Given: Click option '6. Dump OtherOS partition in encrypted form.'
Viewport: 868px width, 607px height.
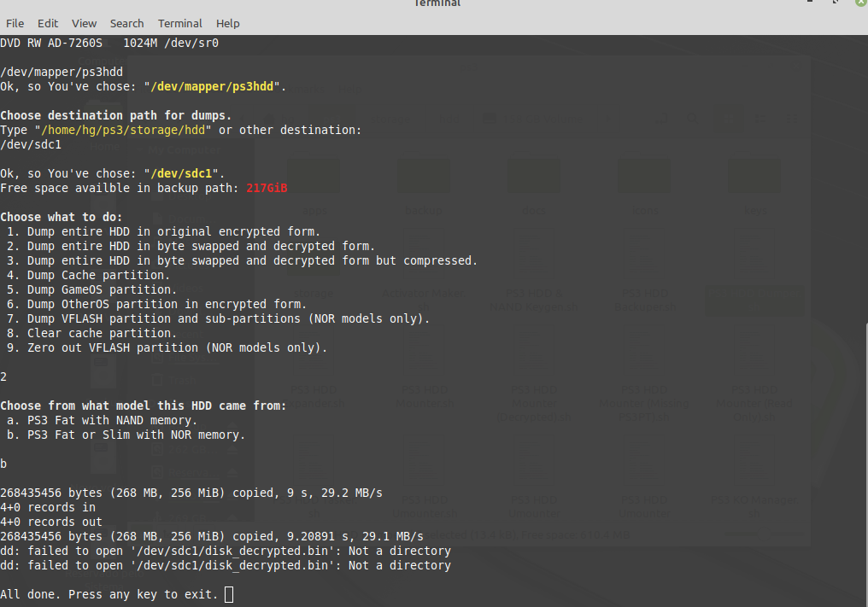Looking at the screenshot, I should click(x=156, y=304).
